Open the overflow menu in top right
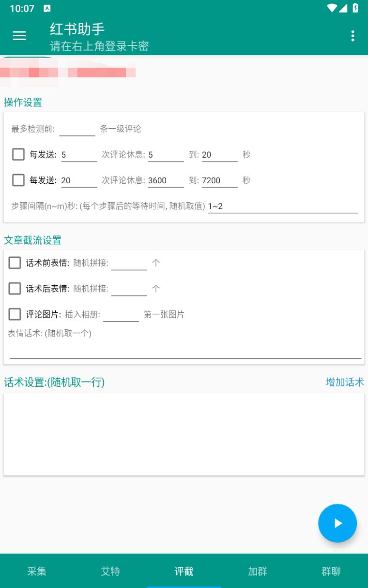 coord(353,36)
